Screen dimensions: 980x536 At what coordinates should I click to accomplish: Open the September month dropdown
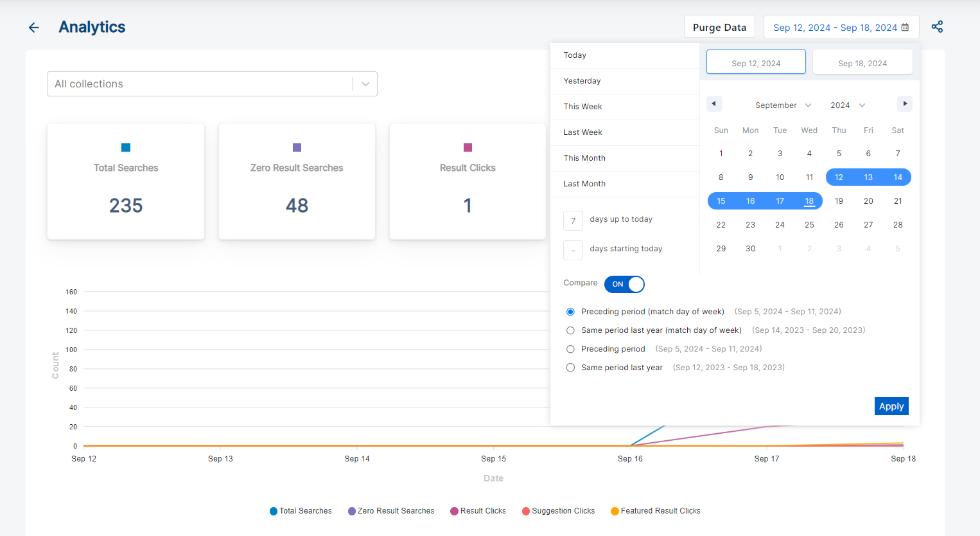tap(783, 105)
